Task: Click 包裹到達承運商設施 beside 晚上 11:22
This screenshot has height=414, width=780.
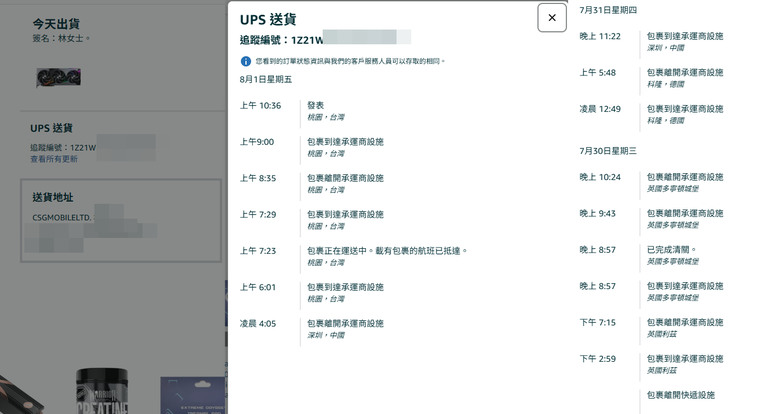Action: pyautogui.click(x=685, y=36)
